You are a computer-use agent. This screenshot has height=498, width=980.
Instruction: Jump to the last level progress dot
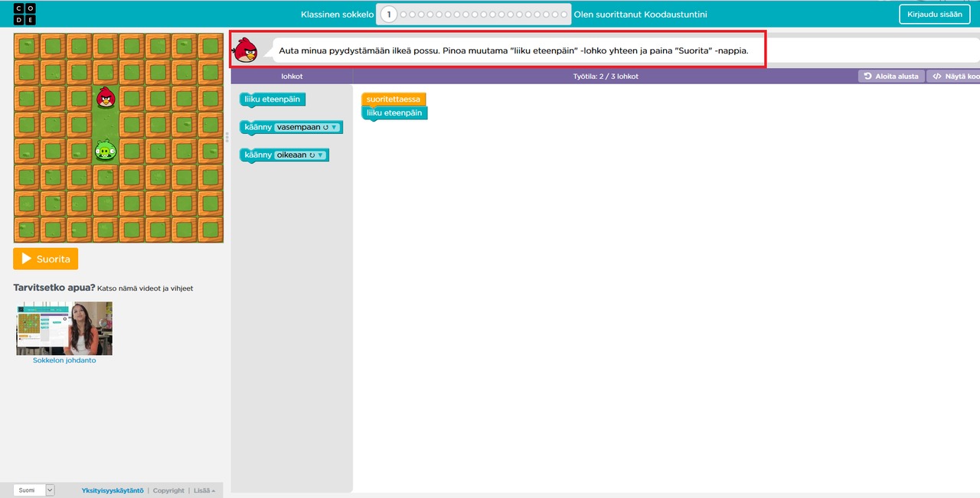coord(565,14)
